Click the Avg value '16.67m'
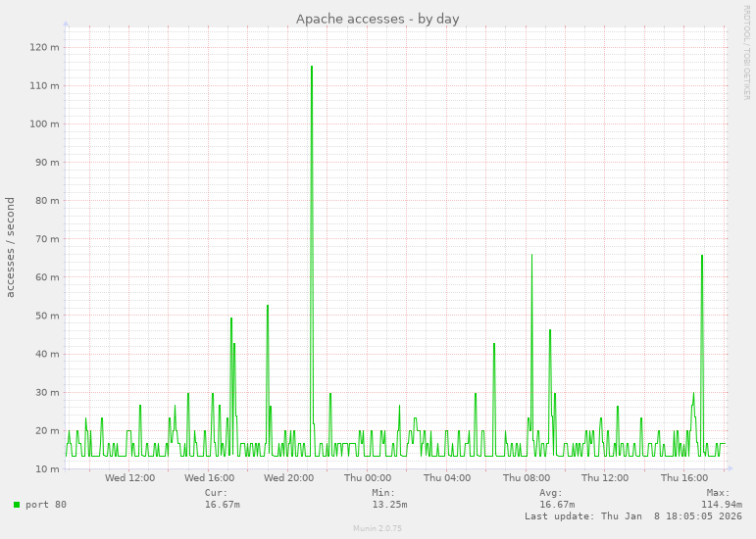 [557, 505]
